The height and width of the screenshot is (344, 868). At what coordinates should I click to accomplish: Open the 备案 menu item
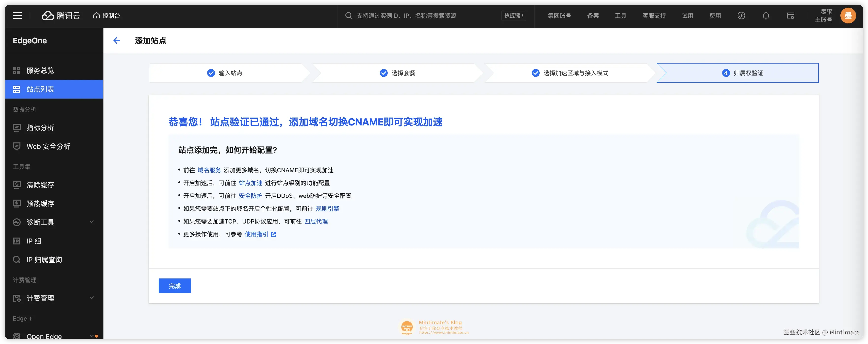tap(593, 16)
